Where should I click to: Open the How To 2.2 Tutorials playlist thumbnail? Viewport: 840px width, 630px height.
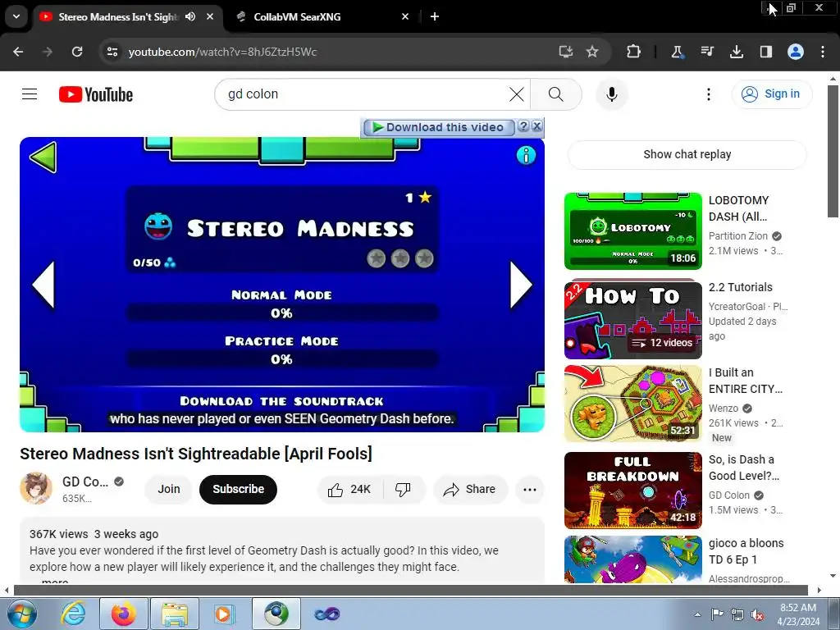632,319
